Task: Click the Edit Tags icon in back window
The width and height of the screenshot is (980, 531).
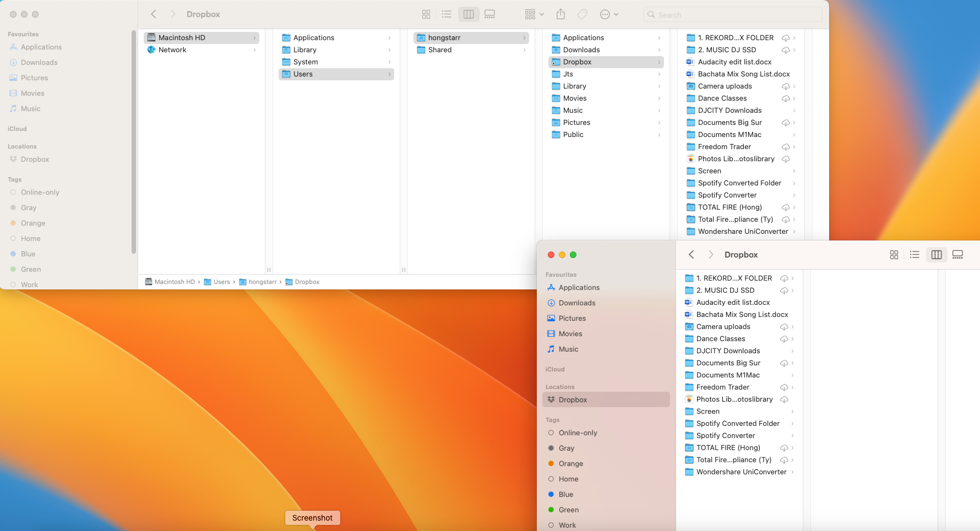Action: (x=582, y=14)
